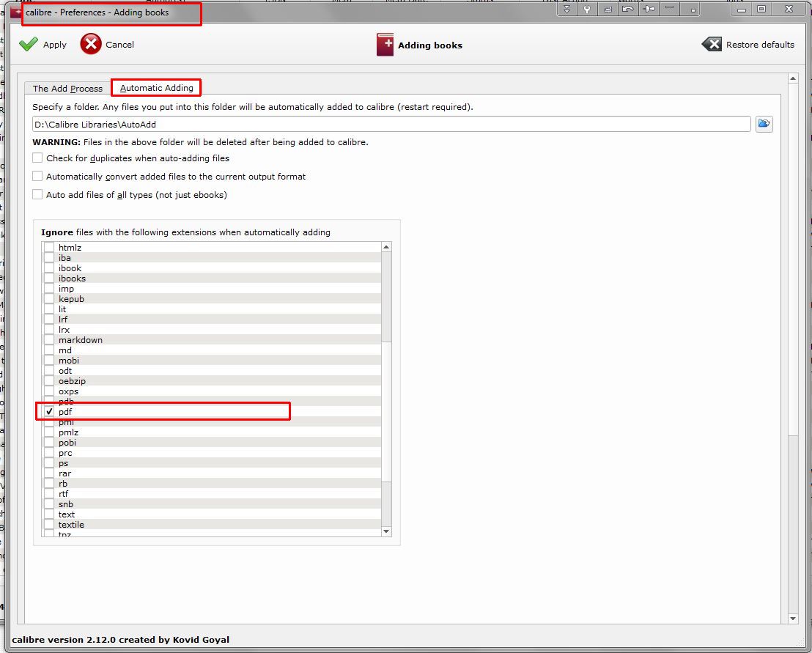Select the 'ps' row text

coord(63,463)
